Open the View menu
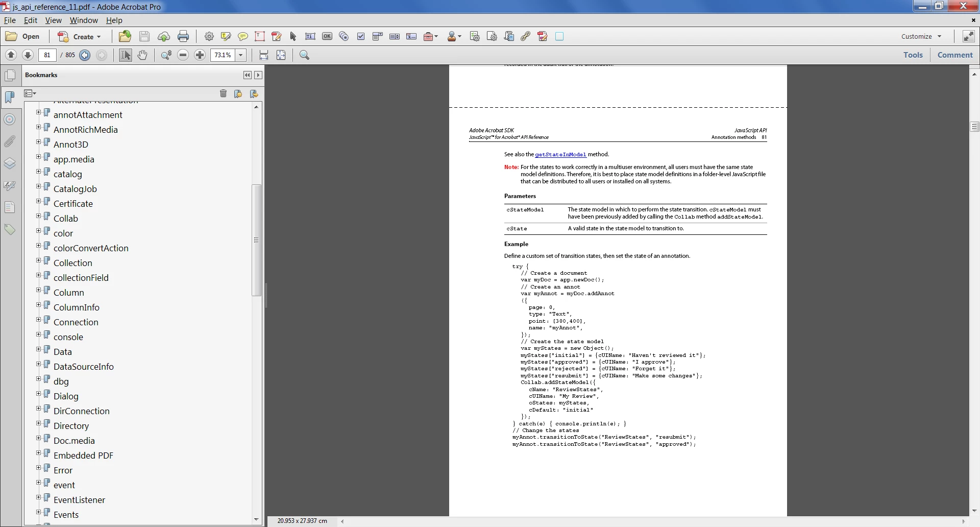This screenshot has height=527, width=980. [53, 20]
